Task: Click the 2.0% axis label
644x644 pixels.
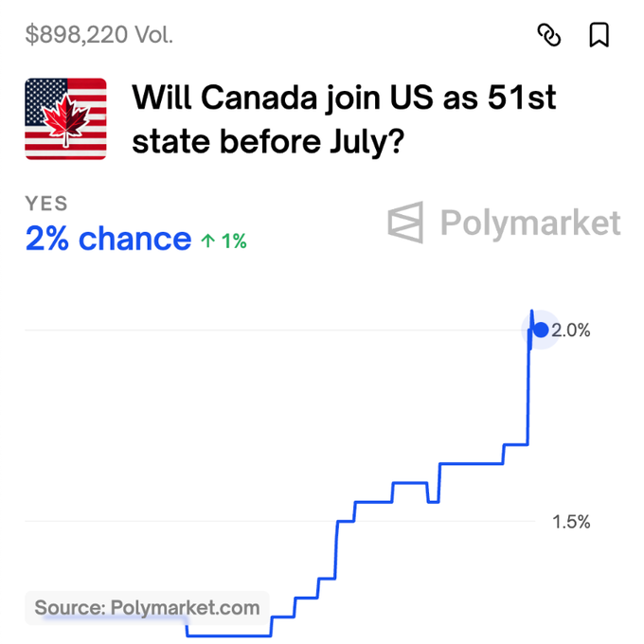Action: click(571, 331)
